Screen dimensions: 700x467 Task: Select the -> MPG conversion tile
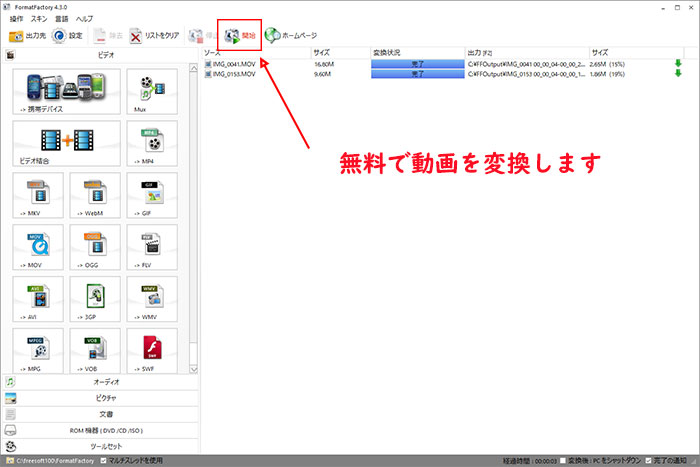coord(38,350)
